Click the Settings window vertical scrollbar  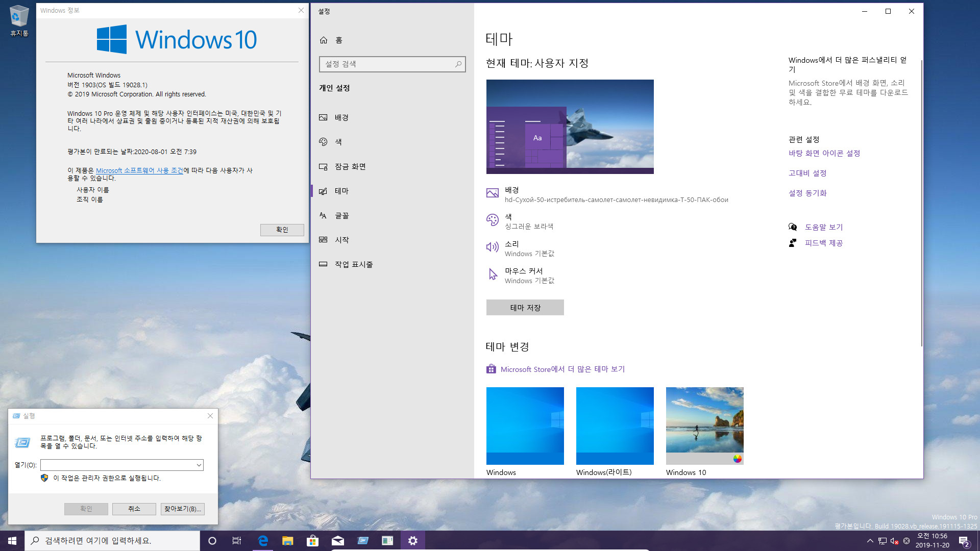coord(921,204)
